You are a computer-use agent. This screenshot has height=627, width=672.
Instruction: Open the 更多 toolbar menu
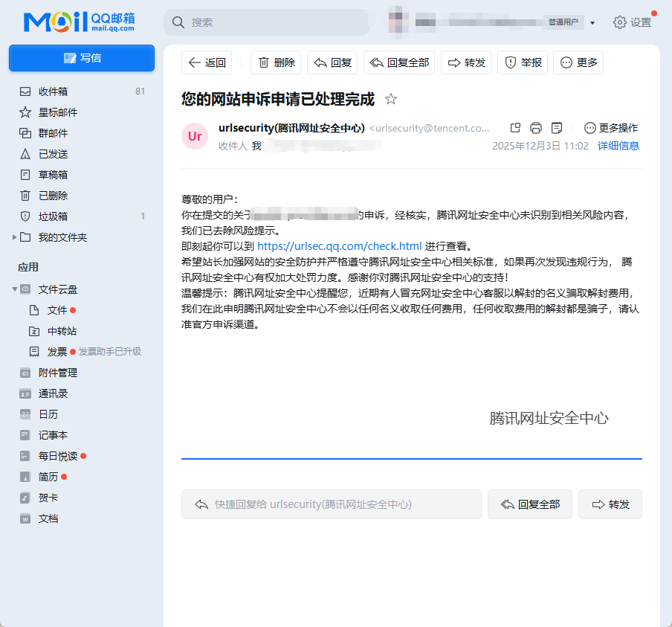point(578,62)
